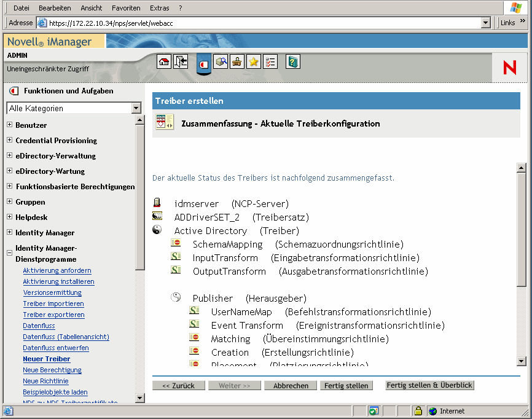Open the View Objects magnifier icon
Image resolution: width=532 pixels, height=419 pixels.
[x=221, y=62]
